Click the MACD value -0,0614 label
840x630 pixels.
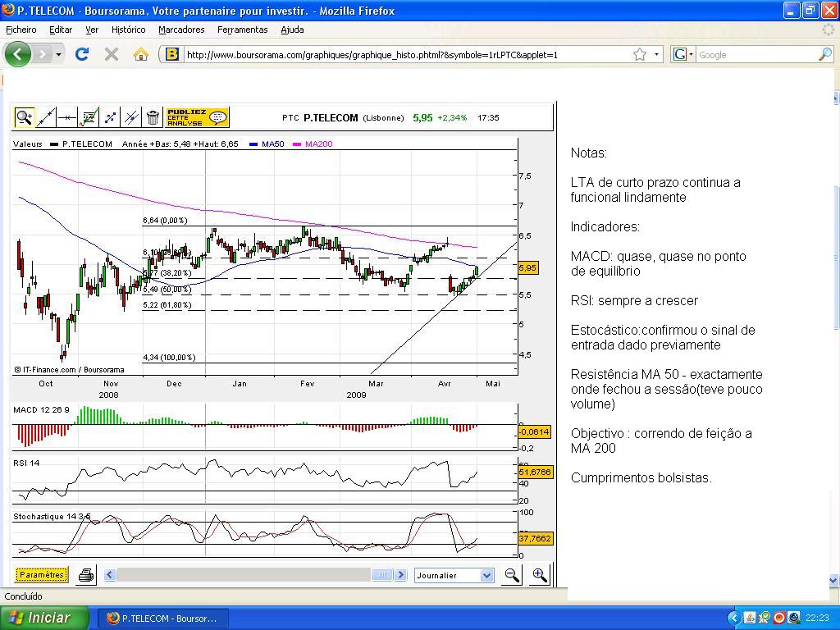(534, 431)
